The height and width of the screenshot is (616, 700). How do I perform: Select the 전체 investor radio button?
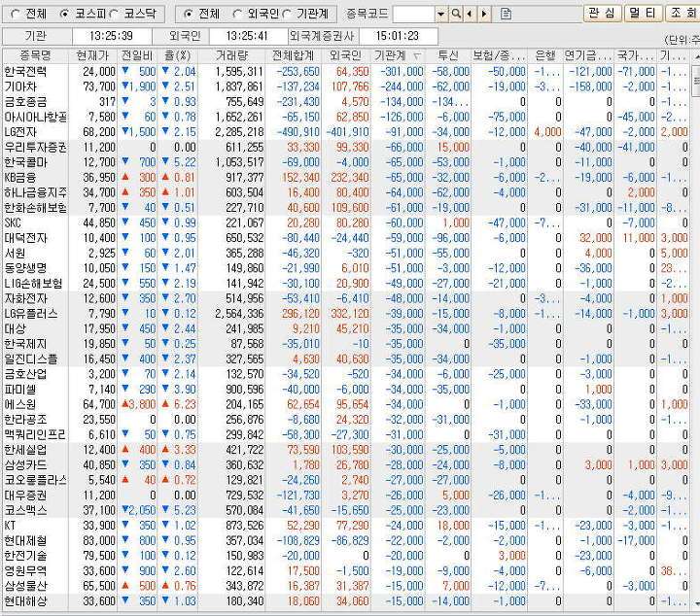tap(188, 15)
